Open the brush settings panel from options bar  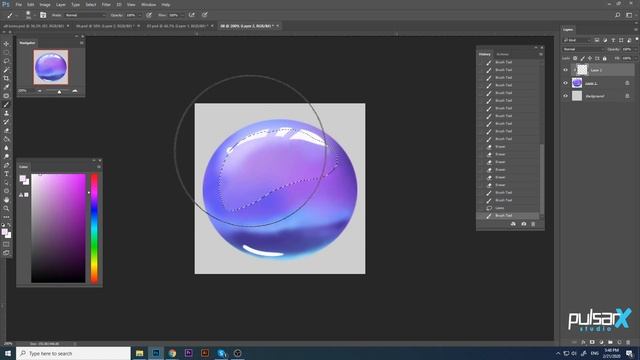43,15
